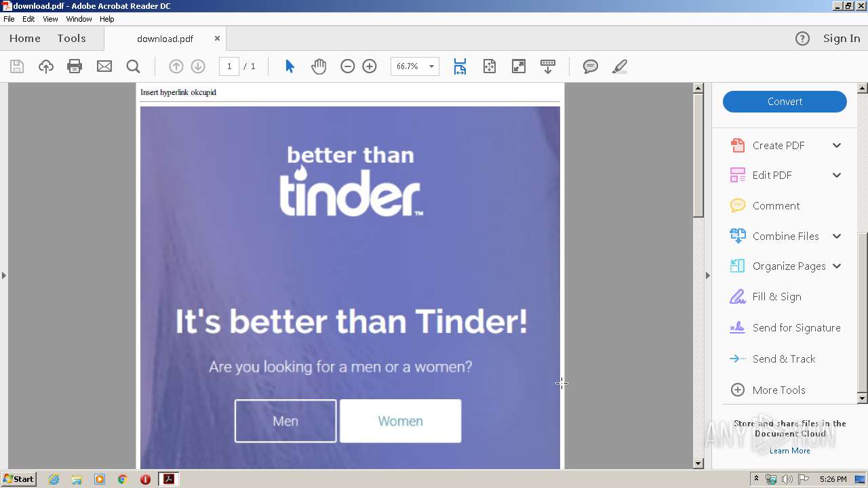
Task: Expand the Organize Pages chevron
Action: (837, 266)
